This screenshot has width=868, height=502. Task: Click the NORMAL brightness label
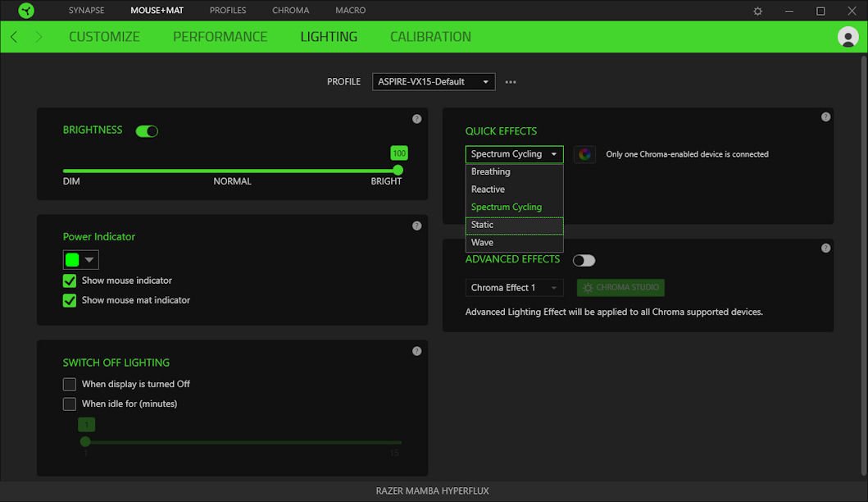click(x=233, y=182)
